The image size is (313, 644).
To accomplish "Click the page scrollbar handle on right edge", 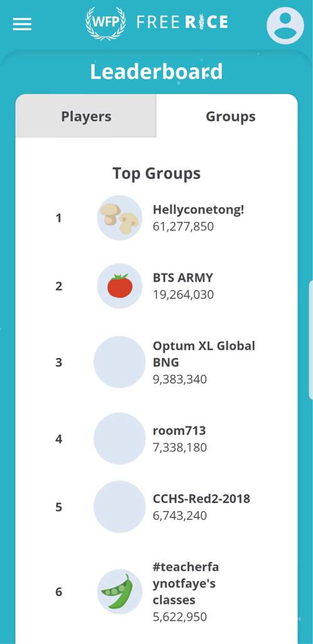I will click(x=311, y=339).
